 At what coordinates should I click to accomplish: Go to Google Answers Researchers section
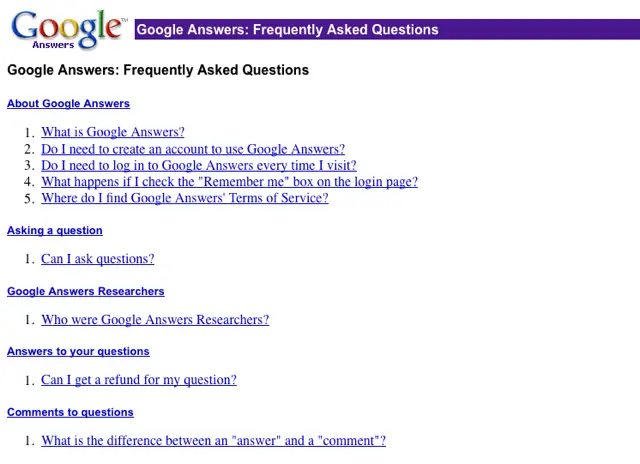pos(85,292)
